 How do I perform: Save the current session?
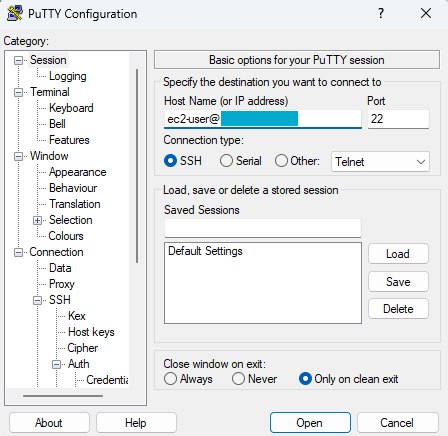(x=398, y=282)
